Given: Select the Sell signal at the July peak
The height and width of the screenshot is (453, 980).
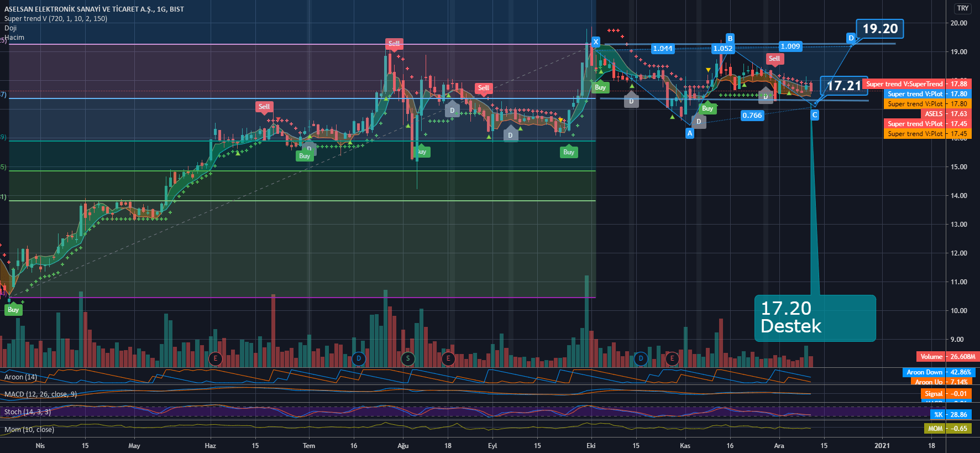Looking at the screenshot, I should pos(394,44).
